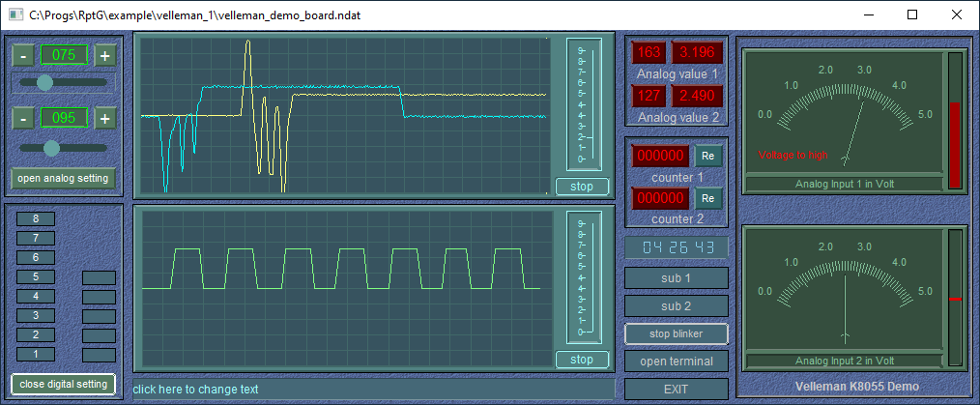Click the minus button beside value 075
Screen dimensions: 980x405
pyautogui.click(x=21, y=55)
